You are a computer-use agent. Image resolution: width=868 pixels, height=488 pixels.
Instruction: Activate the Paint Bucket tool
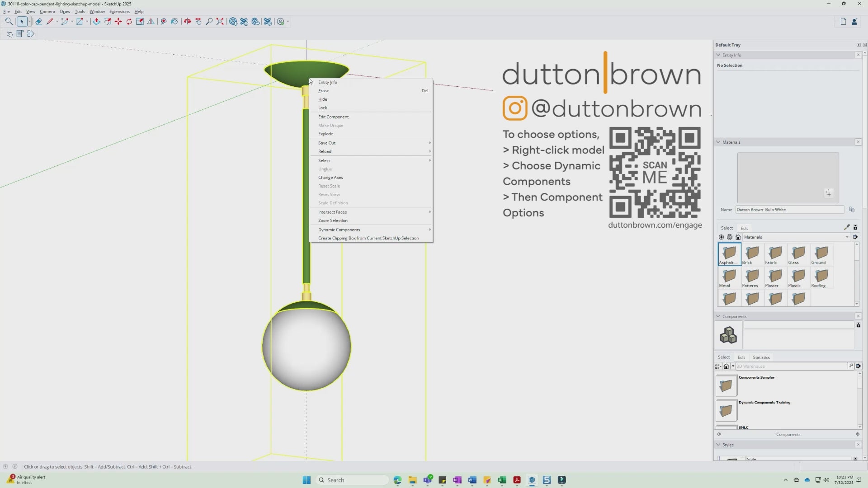[175, 21]
